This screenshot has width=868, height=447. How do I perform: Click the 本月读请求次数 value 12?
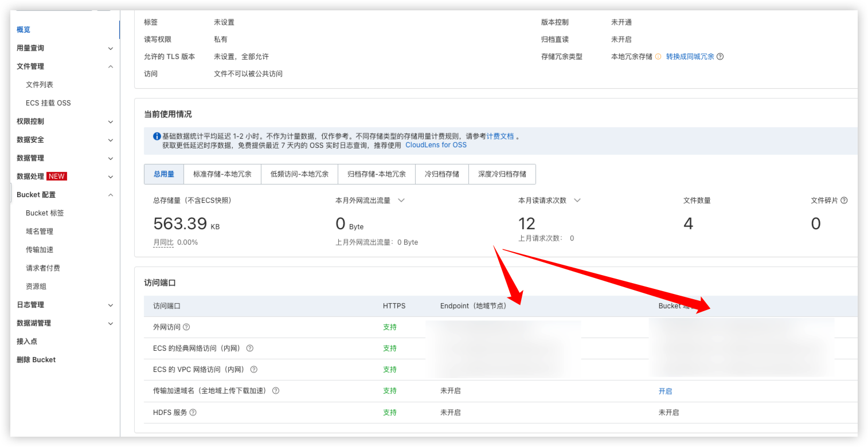click(526, 223)
